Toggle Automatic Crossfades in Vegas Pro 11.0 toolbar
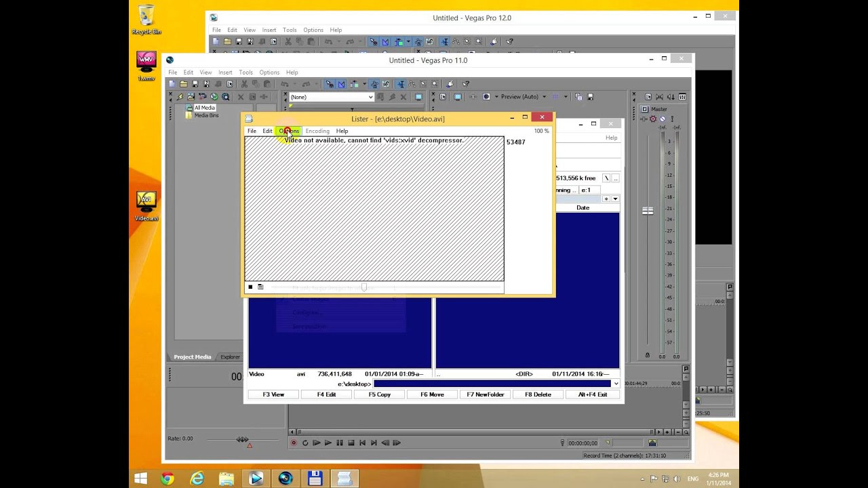The width and height of the screenshot is (868, 488). [341, 84]
